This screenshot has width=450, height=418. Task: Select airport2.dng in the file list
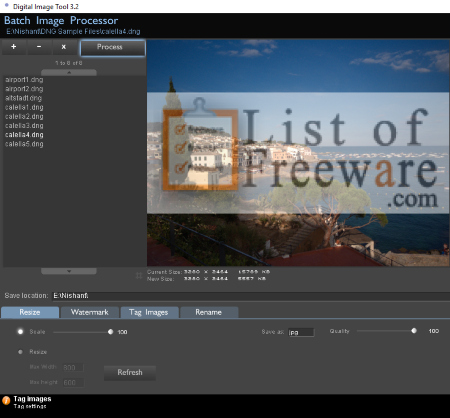coord(24,89)
